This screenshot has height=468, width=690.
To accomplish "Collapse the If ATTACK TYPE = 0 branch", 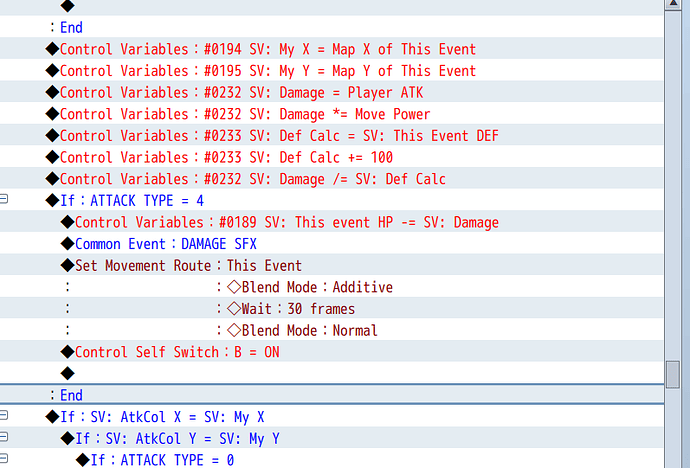I will point(4,458).
